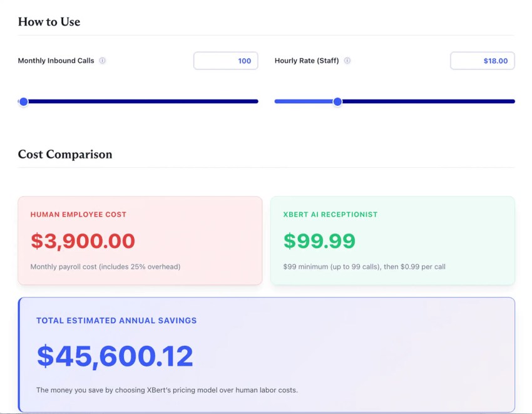Click the "HUMAN EMPLOYEE COST" card title
This screenshot has height=414, width=532.
pos(78,214)
